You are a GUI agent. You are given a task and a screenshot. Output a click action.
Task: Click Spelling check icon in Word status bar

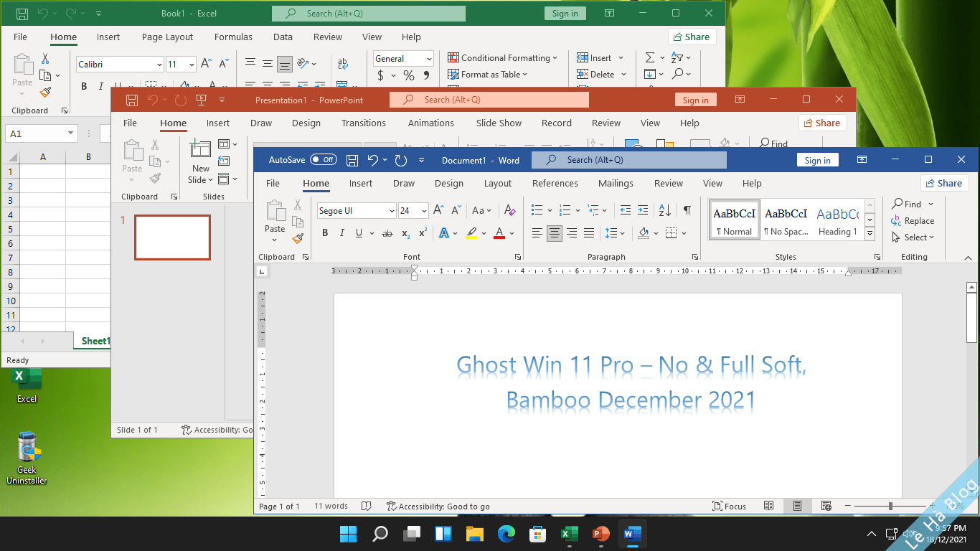(367, 506)
